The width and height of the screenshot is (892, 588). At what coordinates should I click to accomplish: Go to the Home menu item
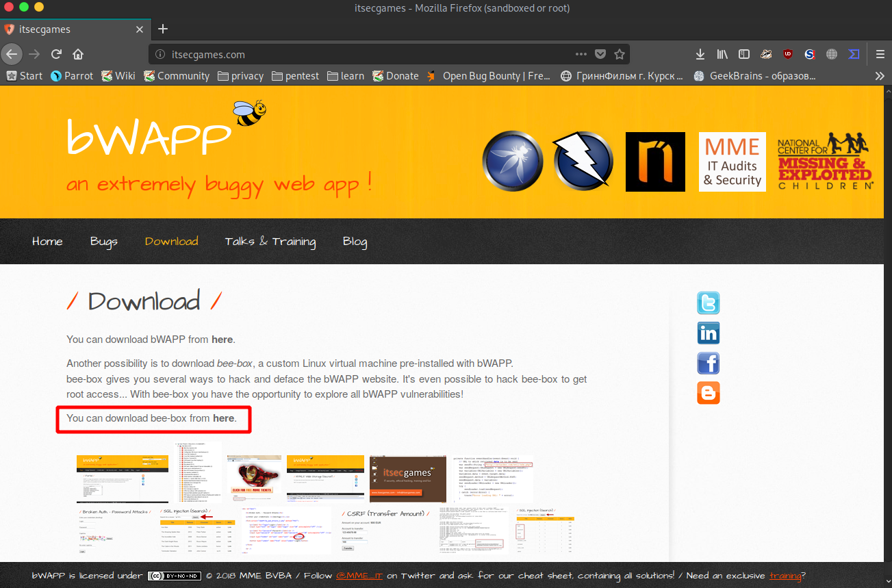point(47,241)
